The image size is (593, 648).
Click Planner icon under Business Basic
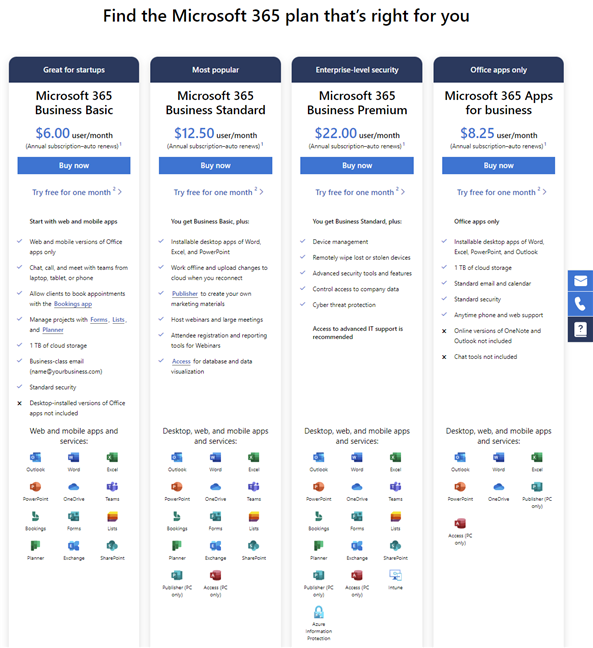(x=36, y=546)
